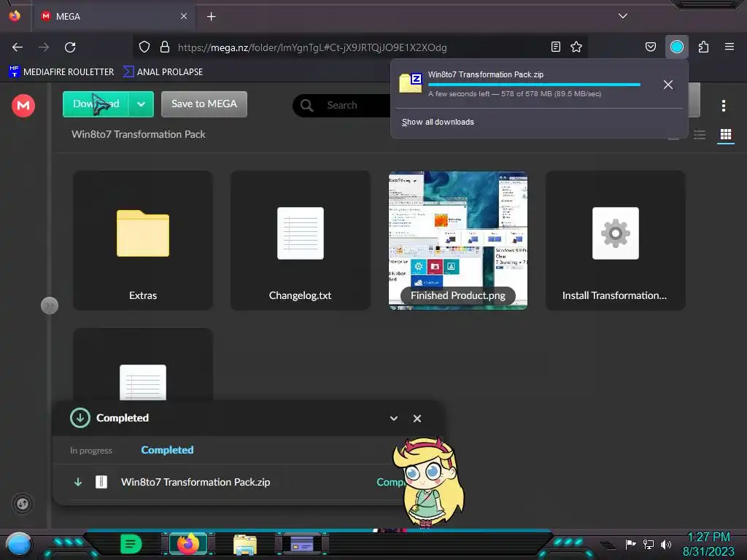Screen dimensions: 747x560
Task: Go back to the previous page
Action: point(18,47)
